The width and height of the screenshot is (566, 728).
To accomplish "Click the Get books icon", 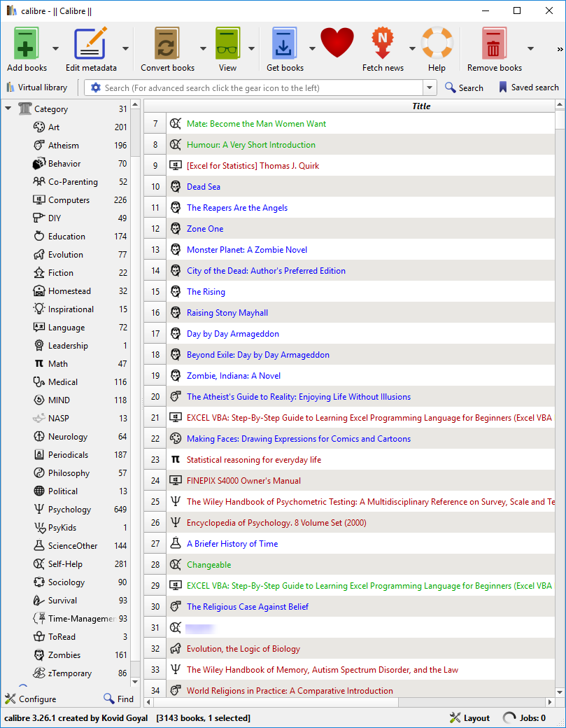I will click(285, 43).
